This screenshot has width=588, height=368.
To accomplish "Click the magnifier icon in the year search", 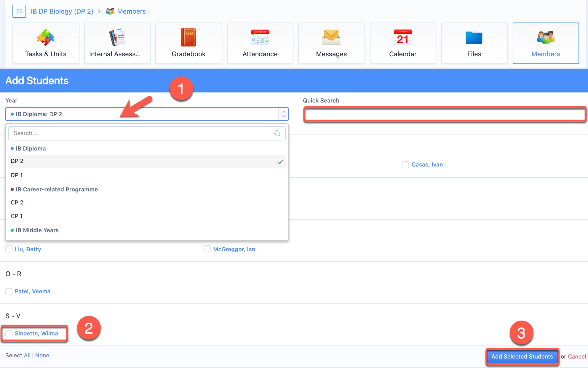I will pyautogui.click(x=277, y=133).
